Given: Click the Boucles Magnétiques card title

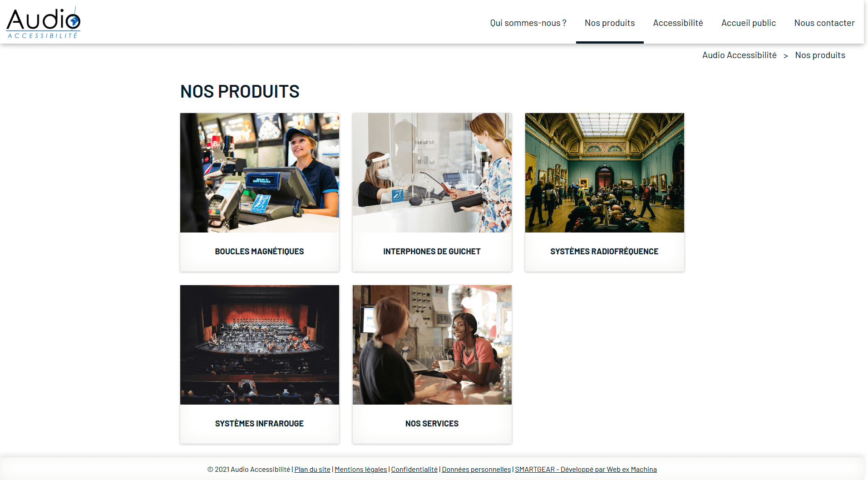Looking at the screenshot, I should click(x=260, y=251).
